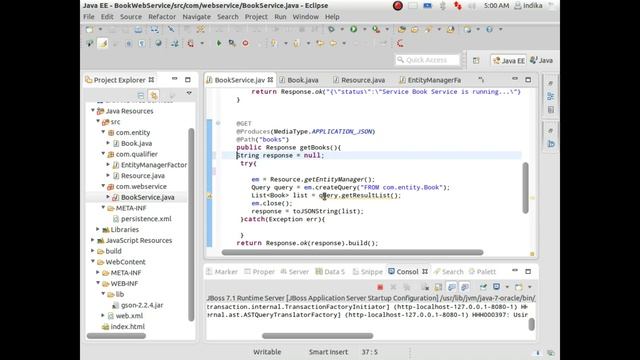Click the Run Last Tool icon with toolbox
Viewport: 640px width, 360px height.
click(x=376, y=29)
